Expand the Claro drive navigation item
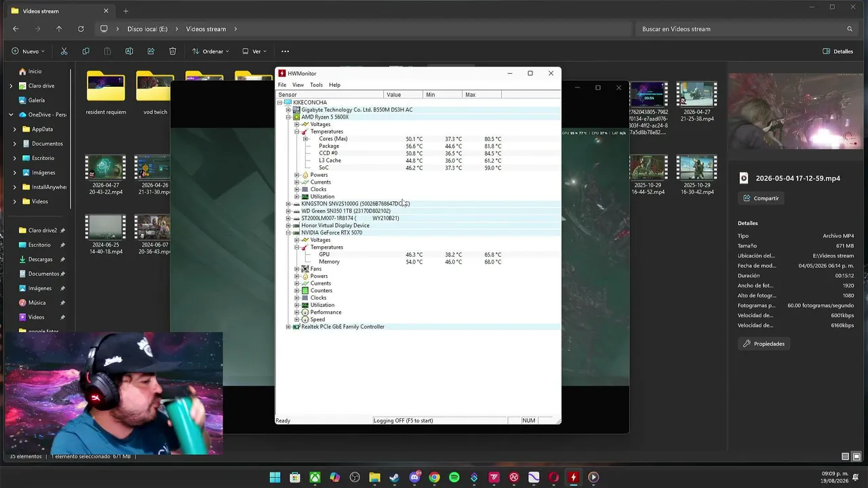This screenshot has width=868, height=488. tap(11, 86)
